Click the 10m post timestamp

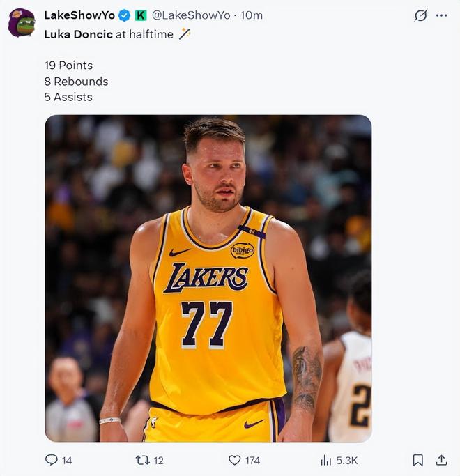[252, 15]
